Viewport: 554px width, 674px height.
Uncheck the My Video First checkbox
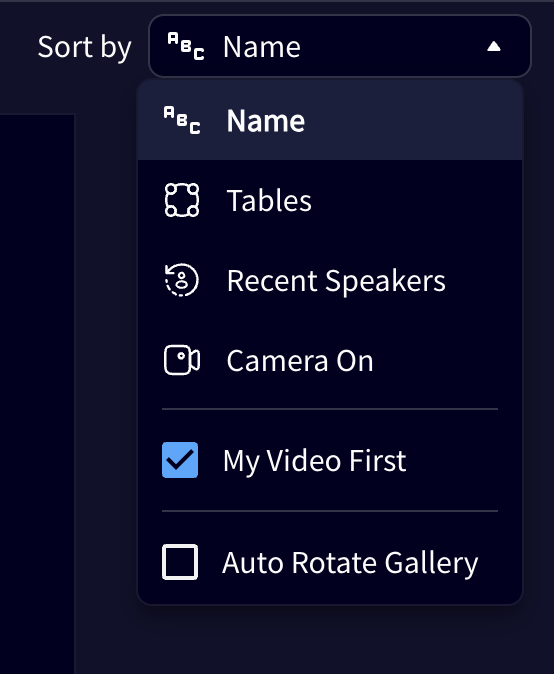(180, 460)
